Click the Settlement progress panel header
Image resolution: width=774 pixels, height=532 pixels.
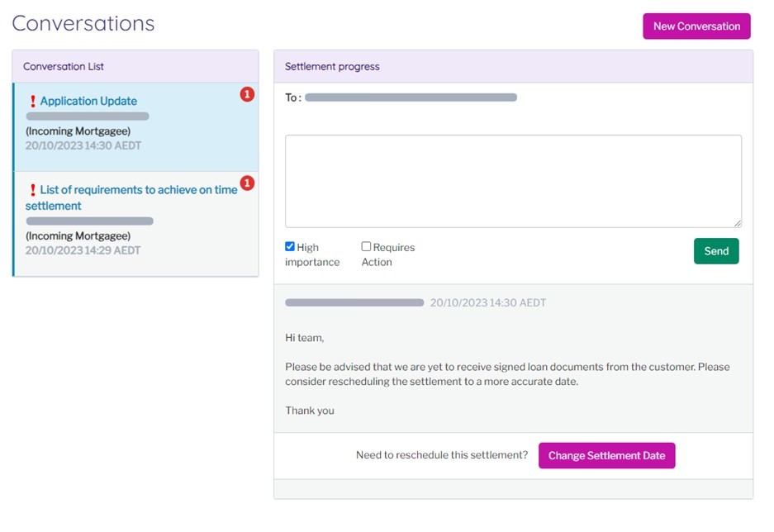point(512,66)
